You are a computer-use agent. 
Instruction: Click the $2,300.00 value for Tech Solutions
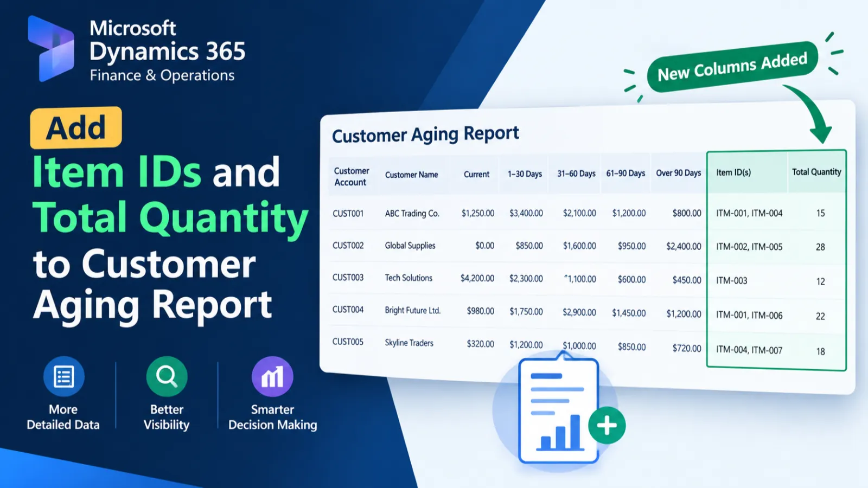point(526,279)
